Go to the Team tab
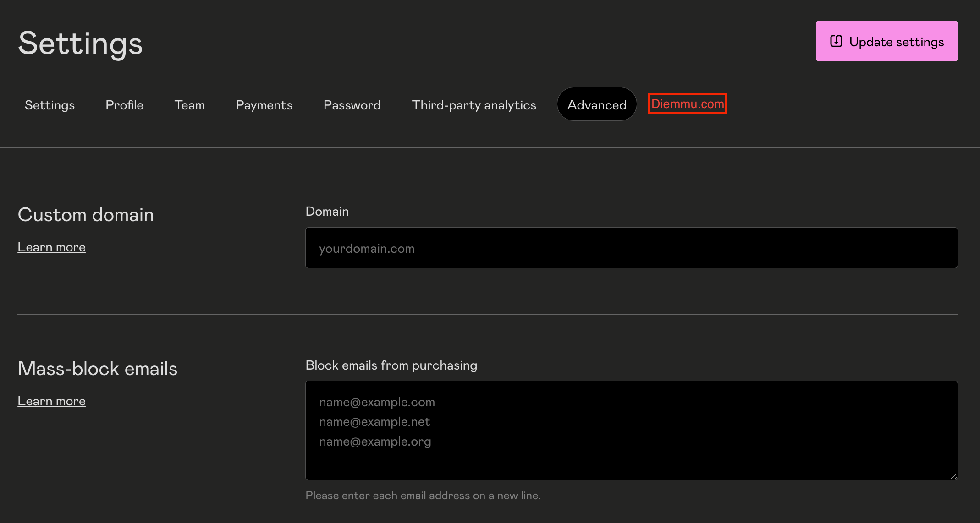Image resolution: width=980 pixels, height=523 pixels. (189, 105)
